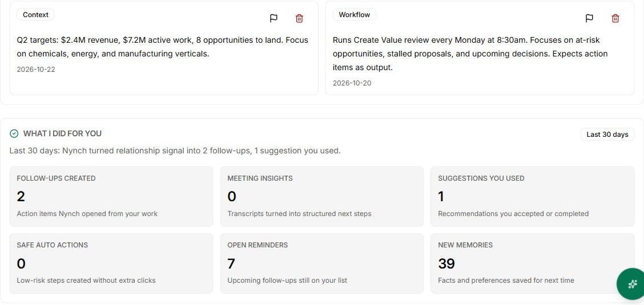The image size is (644, 305).
Task: Delete the Workflow memory card
Action: point(615,18)
